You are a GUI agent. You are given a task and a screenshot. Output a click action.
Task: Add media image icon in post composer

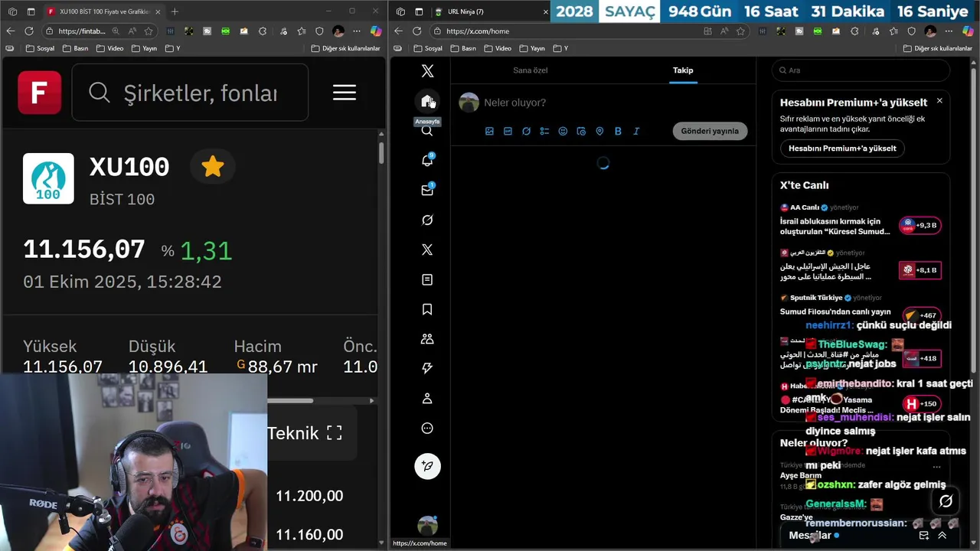(489, 131)
